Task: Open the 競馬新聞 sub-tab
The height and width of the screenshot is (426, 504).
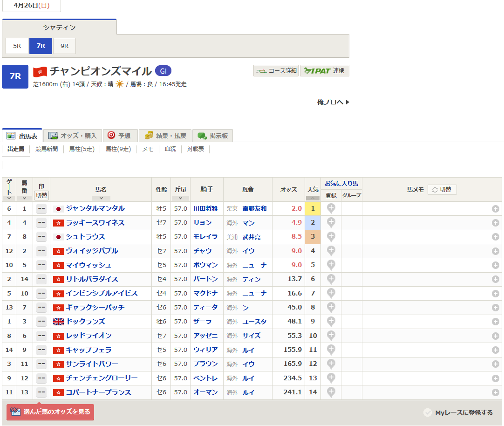Action: point(47,149)
